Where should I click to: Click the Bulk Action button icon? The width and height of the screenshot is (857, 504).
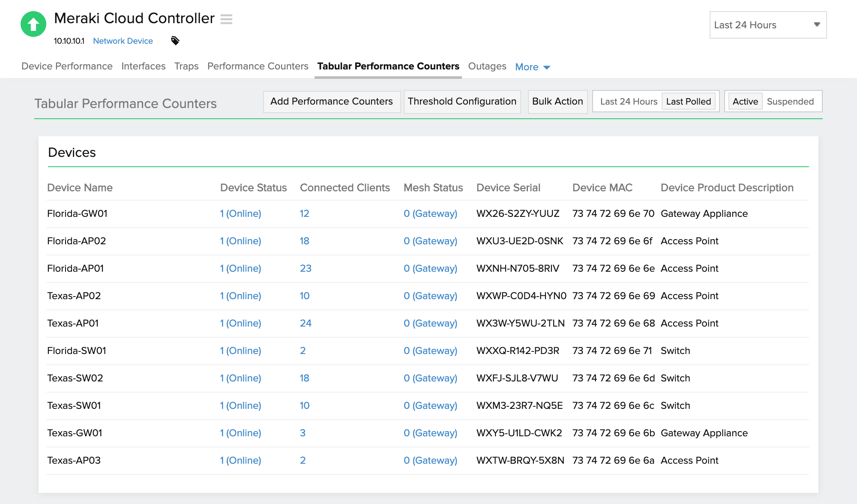[557, 102]
